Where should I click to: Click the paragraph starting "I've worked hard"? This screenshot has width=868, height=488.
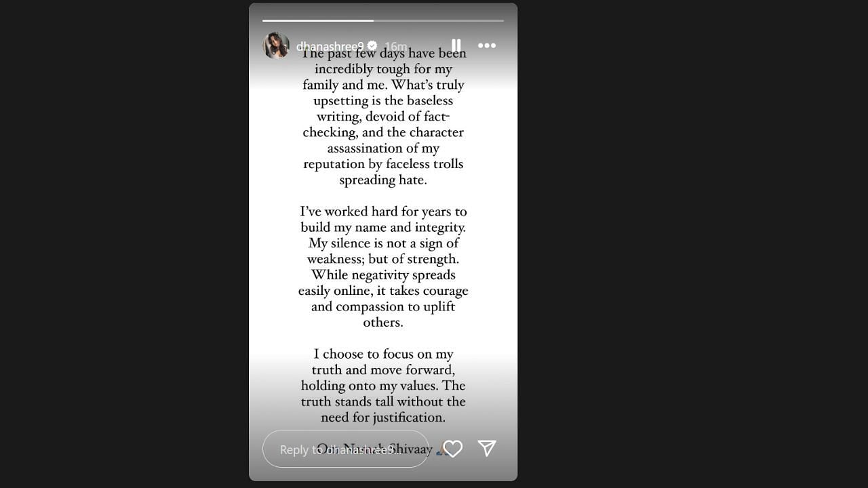[x=383, y=266]
